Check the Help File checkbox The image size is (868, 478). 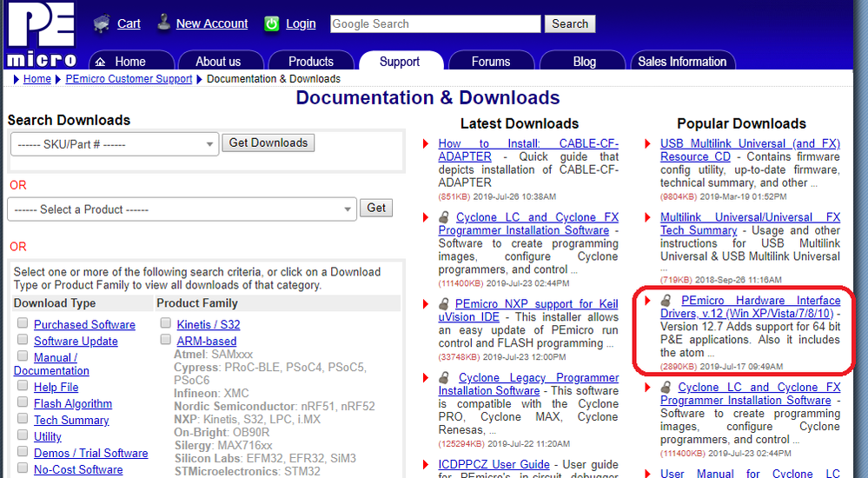click(x=23, y=385)
